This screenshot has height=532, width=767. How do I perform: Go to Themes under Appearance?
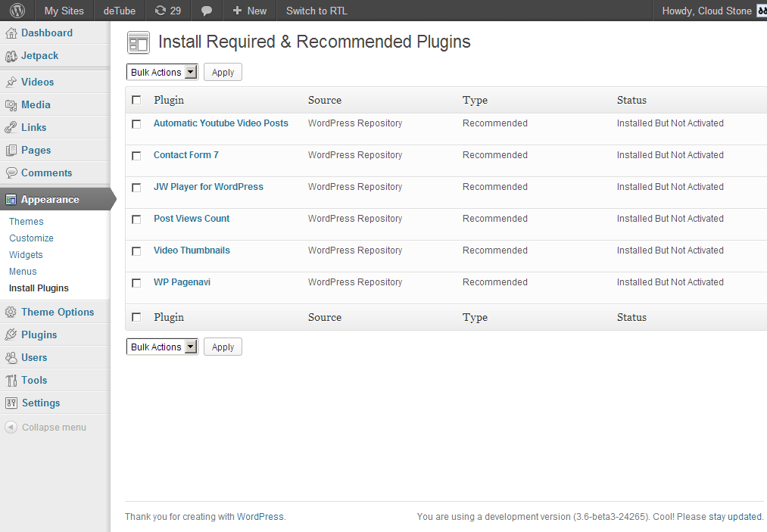pyautogui.click(x=26, y=222)
